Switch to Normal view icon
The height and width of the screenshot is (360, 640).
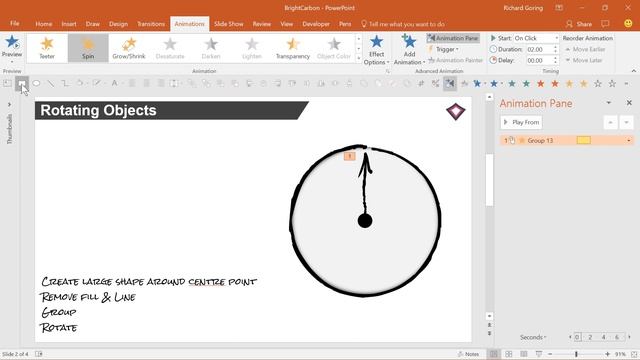(x=493, y=354)
